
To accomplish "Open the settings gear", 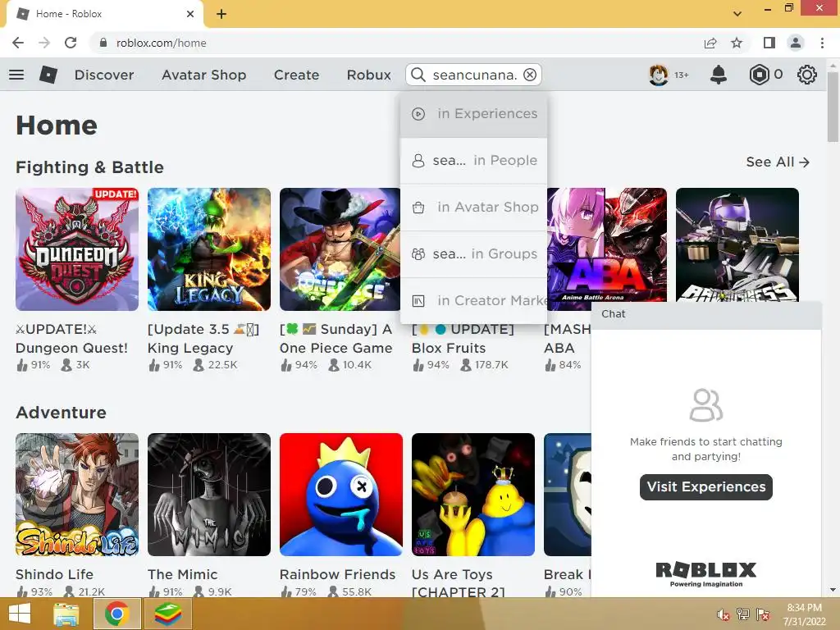I will (807, 75).
